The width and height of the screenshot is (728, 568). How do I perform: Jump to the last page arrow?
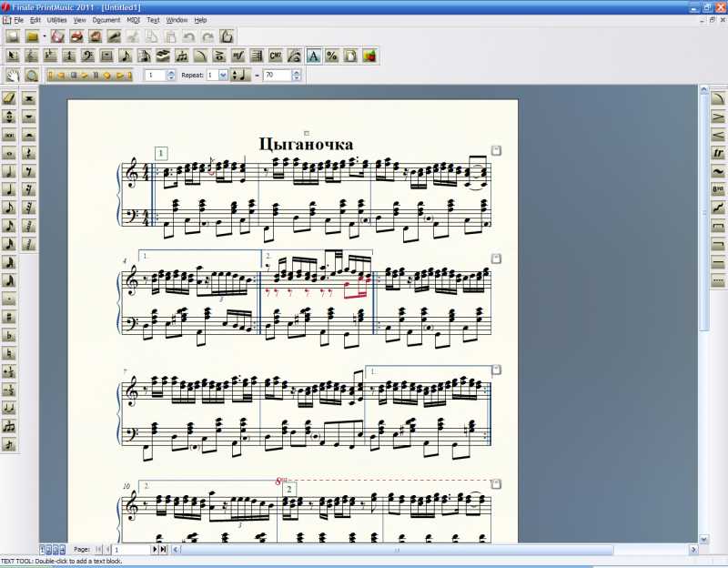tap(164, 550)
